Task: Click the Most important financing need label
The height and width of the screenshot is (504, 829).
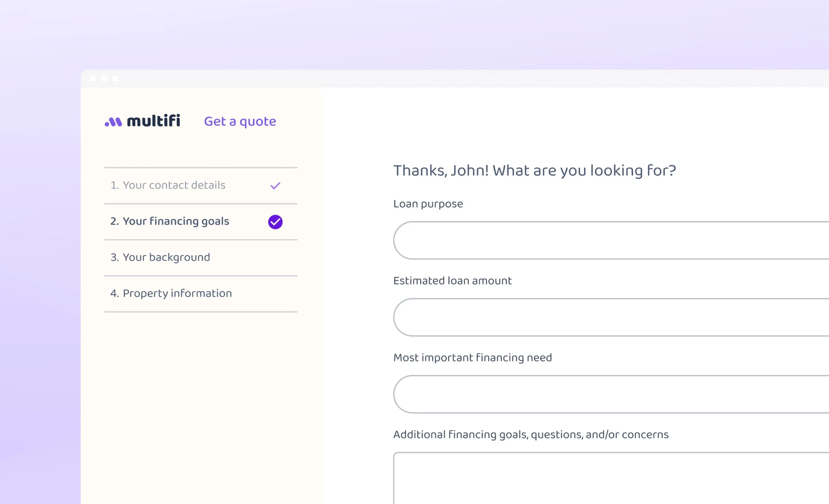Action: point(473,358)
